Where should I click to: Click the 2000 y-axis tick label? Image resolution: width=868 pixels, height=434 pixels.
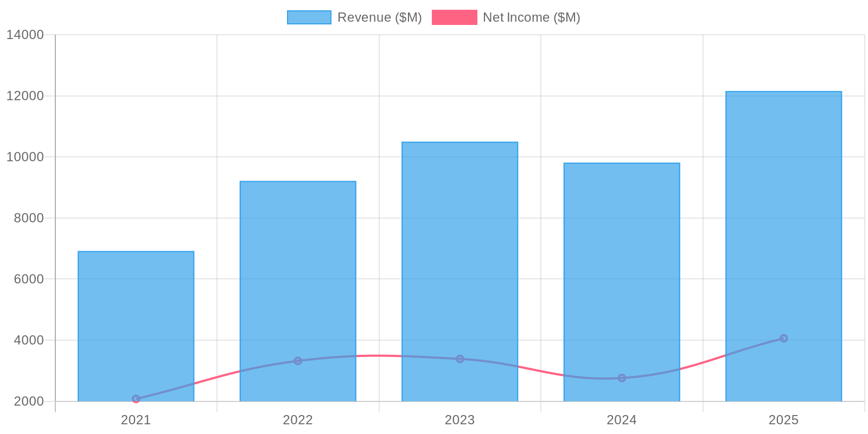pos(28,401)
